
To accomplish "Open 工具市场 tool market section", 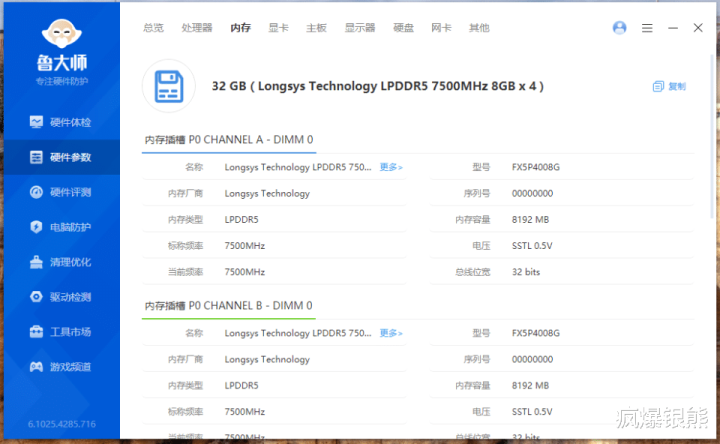I will point(61,332).
